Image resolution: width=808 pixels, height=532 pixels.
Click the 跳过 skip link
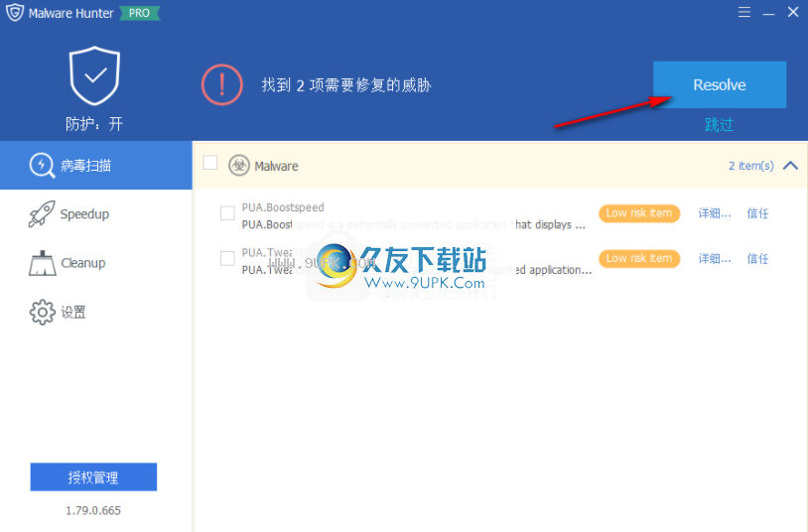pos(719,124)
